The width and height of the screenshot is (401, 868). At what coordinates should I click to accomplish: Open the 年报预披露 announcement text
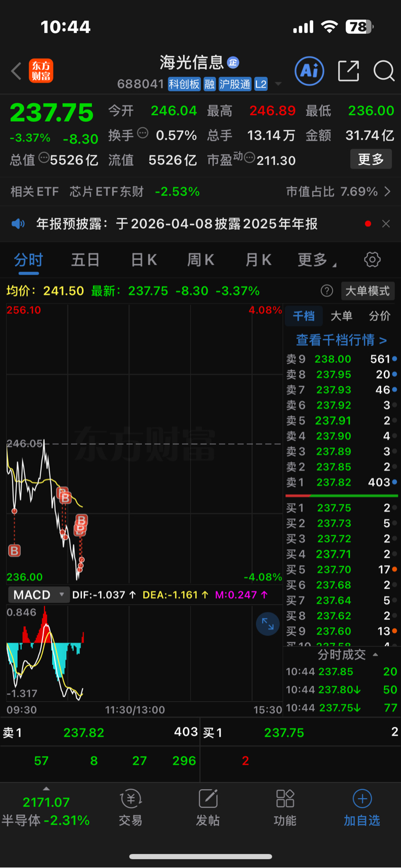click(177, 224)
